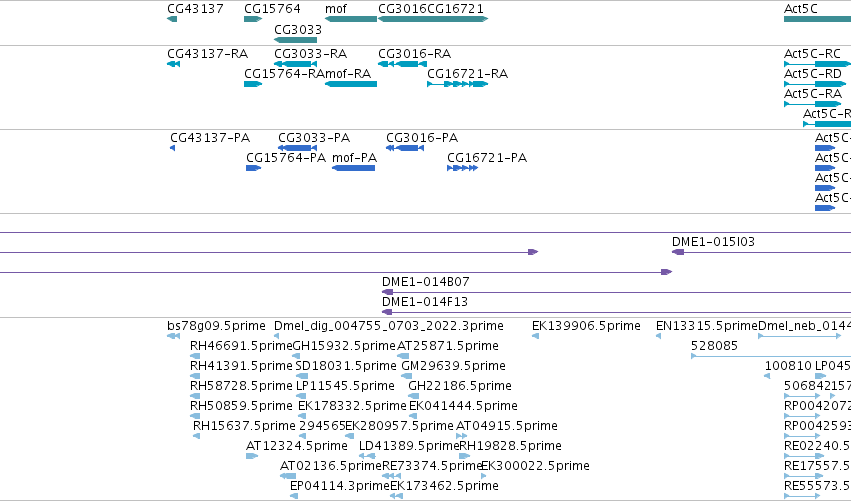Select tiling clone DME1-015I03
The height and width of the screenshot is (501, 851).
(761, 252)
